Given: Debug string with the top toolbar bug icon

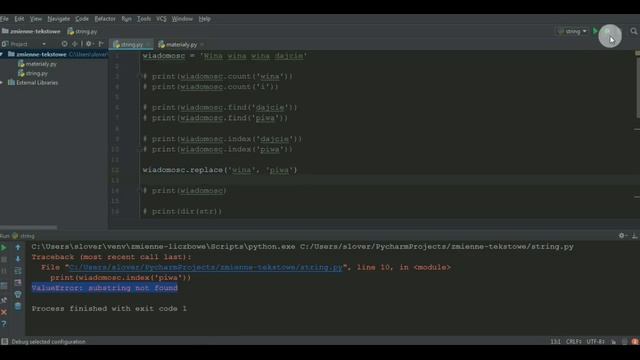Looking at the screenshot, I should click(608, 31).
